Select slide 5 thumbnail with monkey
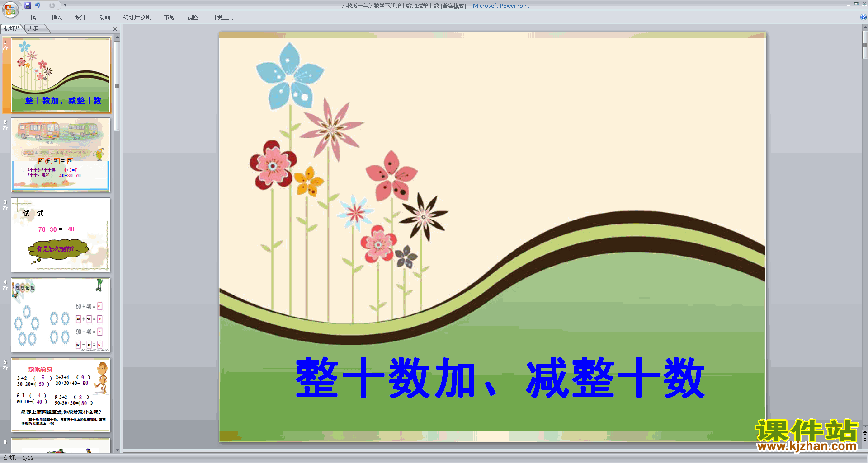 [x=61, y=395]
